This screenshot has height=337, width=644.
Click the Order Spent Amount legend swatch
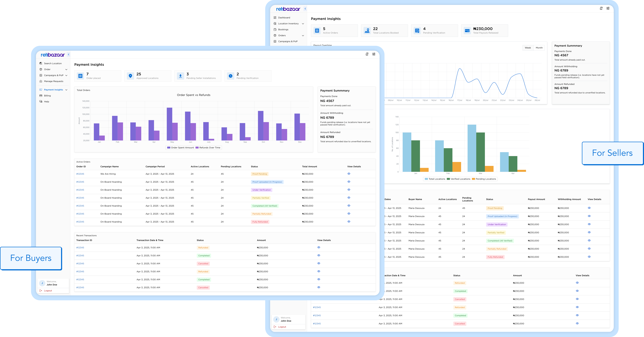pyautogui.click(x=169, y=147)
